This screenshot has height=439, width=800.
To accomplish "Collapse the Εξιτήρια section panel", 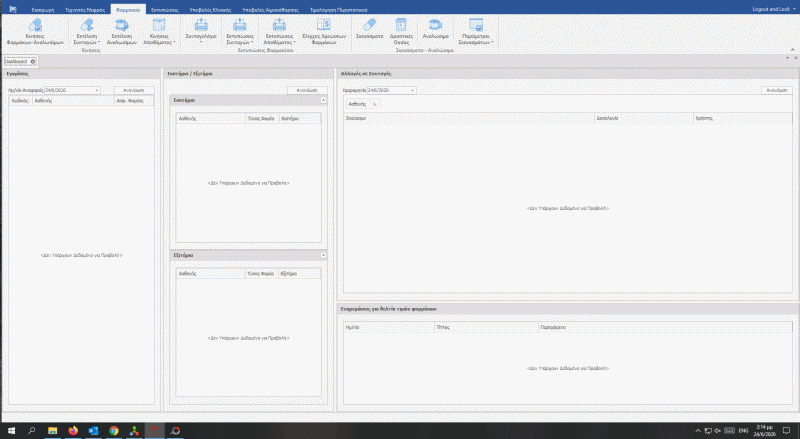I will click(x=323, y=256).
